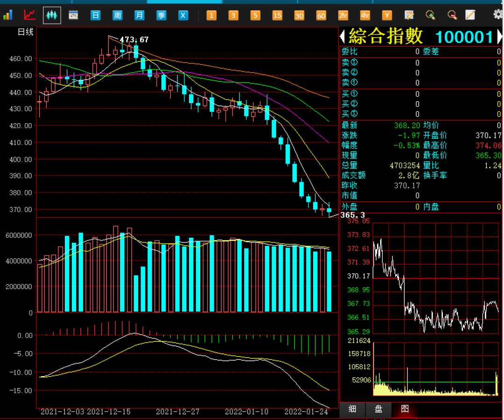Select the 4hr interval button
Image resolution: width=504 pixels, height=420 pixels.
click(x=365, y=15)
